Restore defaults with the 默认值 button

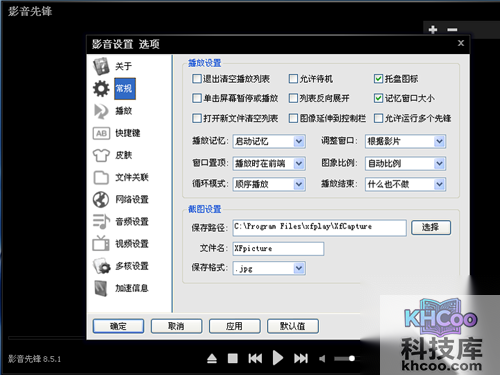293,326
